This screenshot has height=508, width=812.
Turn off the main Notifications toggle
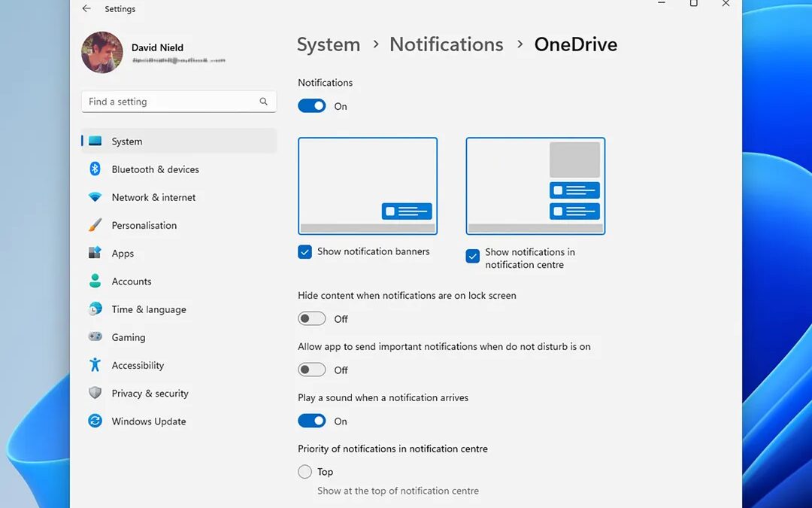click(x=312, y=106)
